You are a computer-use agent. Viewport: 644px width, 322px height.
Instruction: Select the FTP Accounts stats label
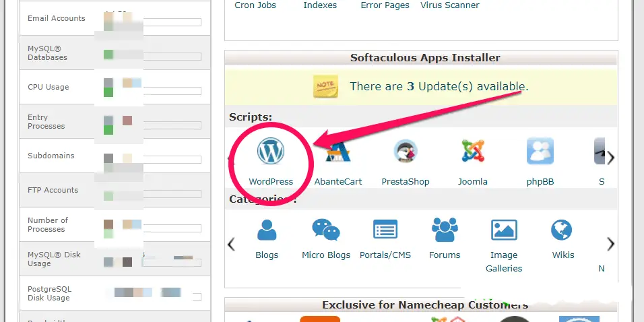pos(53,190)
